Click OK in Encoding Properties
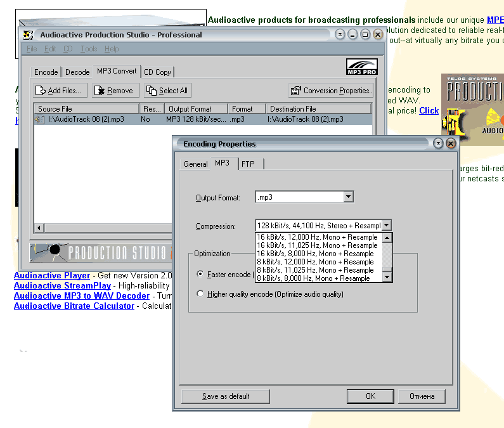 click(x=370, y=396)
